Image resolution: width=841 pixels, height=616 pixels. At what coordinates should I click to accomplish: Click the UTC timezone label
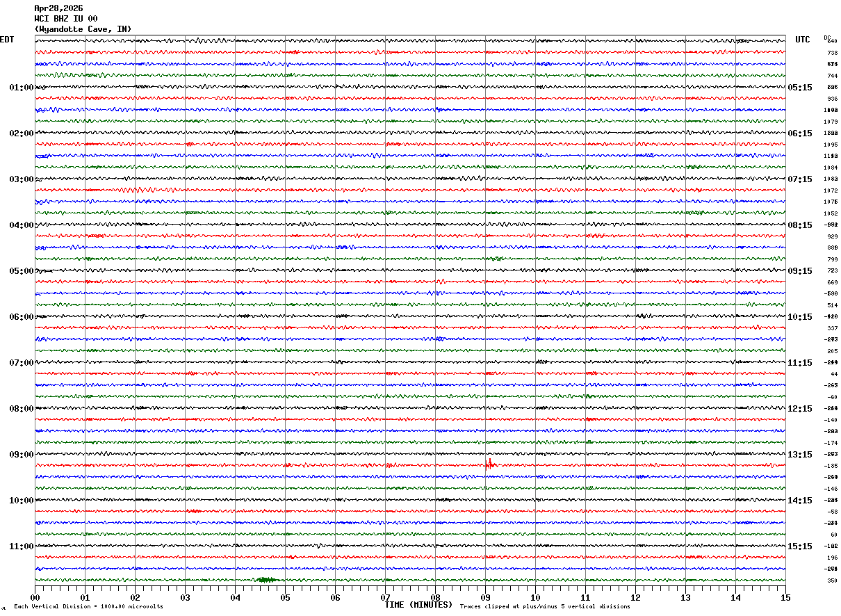click(803, 40)
